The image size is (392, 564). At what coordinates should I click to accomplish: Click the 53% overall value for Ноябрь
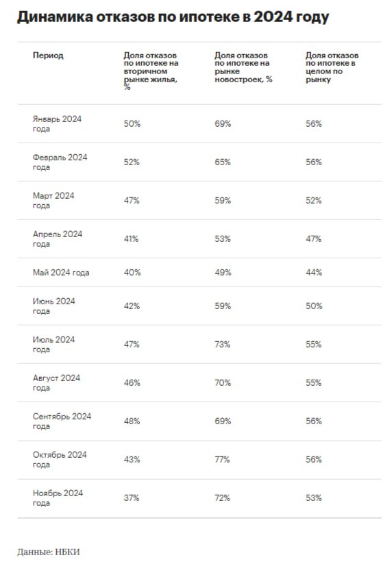(x=314, y=498)
